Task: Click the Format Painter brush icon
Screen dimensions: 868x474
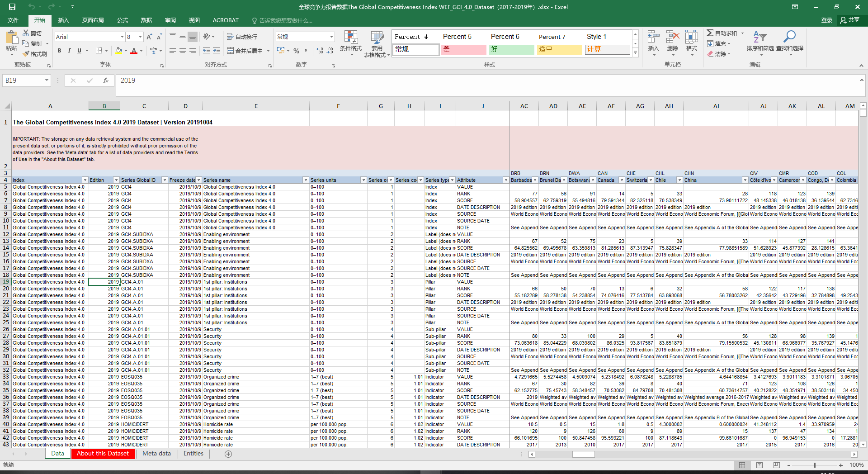Action: tap(26, 54)
